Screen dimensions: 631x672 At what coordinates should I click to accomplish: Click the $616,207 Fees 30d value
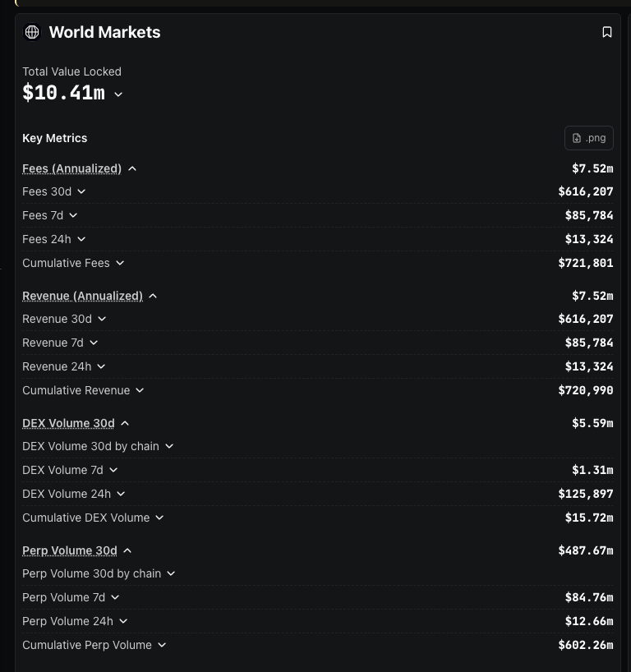(x=586, y=191)
